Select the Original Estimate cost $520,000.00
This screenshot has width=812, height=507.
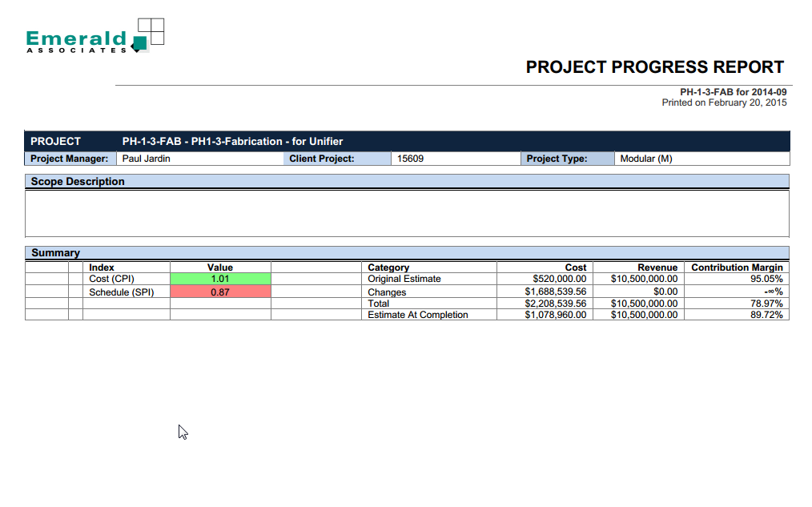559,279
